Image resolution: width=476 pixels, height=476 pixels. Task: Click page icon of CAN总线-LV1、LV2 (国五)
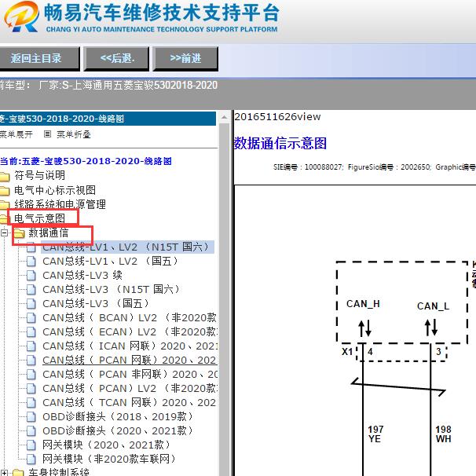(x=31, y=262)
